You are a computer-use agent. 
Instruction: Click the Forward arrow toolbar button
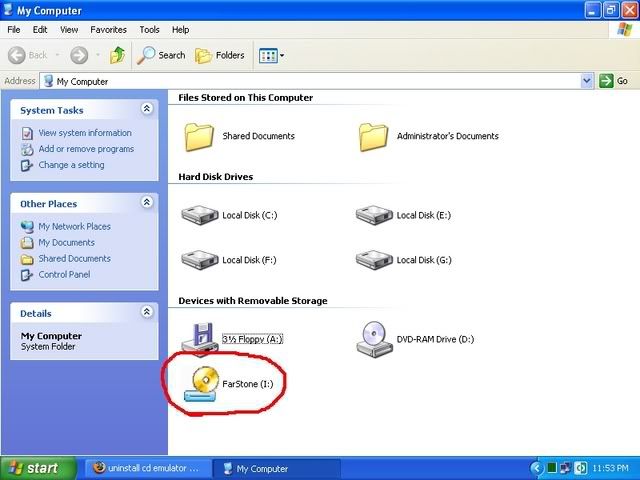(x=79, y=55)
